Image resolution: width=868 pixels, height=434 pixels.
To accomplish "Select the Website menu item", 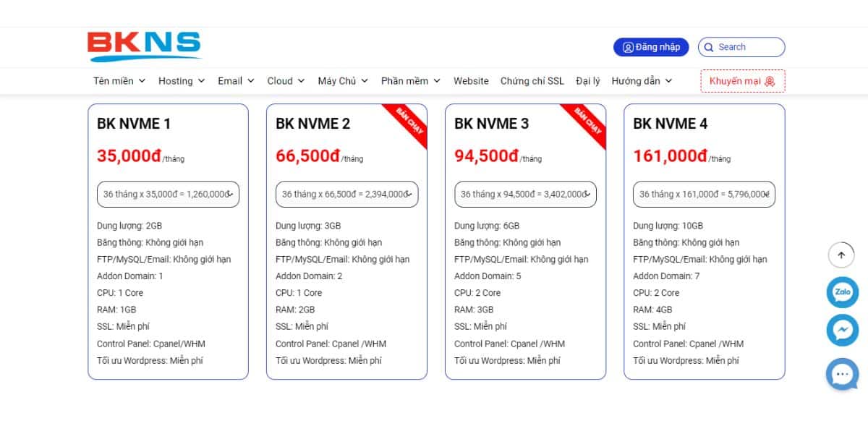I will click(x=471, y=81).
